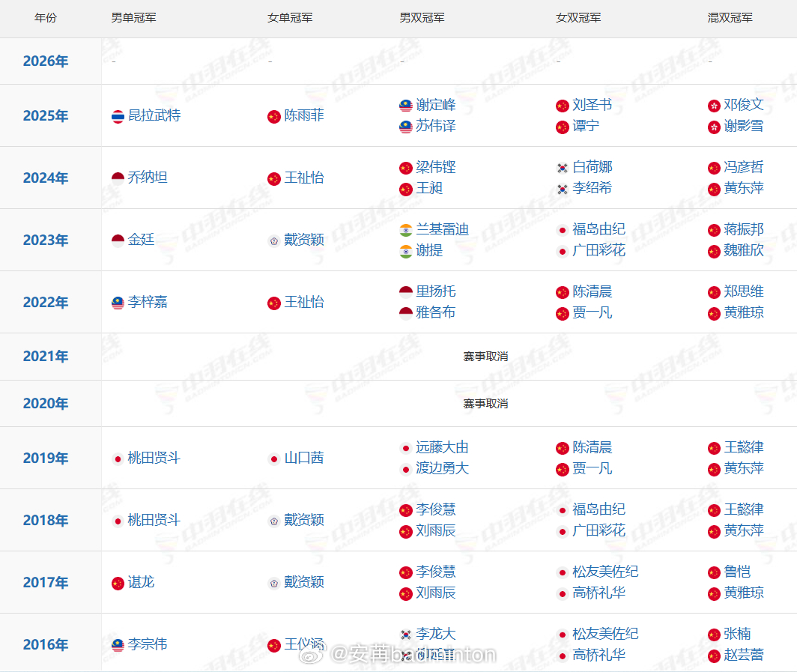Image resolution: width=797 pixels, height=672 pixels.
Task: Click the Malaysia flag beside 谢定峰
Action: [406, 106]
